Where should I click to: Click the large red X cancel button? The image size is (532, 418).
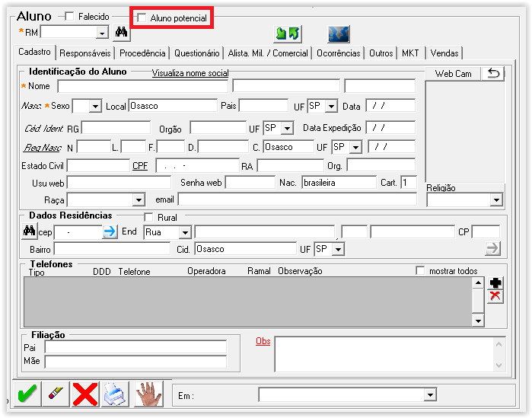[85, 394]
